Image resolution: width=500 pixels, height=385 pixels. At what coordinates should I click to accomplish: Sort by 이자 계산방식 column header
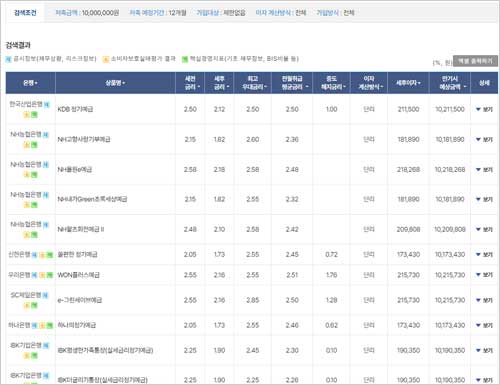pyautogui.click(x=369, y=83)
